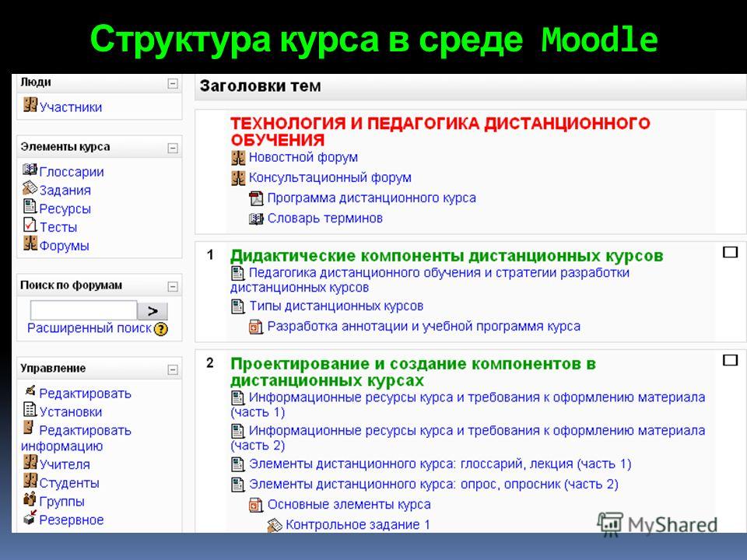Click document icon for глоссарий, лекция (часть 1)
747x560 pixels.
point(237,464)
